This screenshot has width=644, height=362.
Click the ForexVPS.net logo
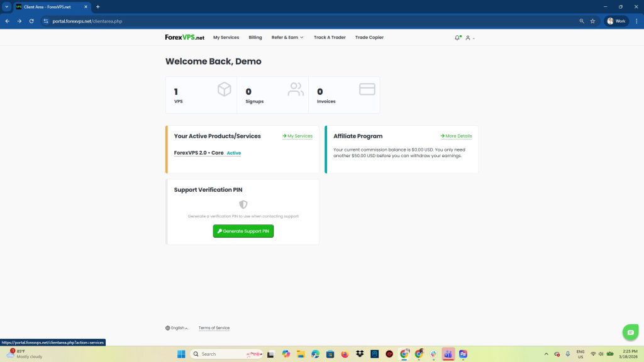click(x=184, y=38)
